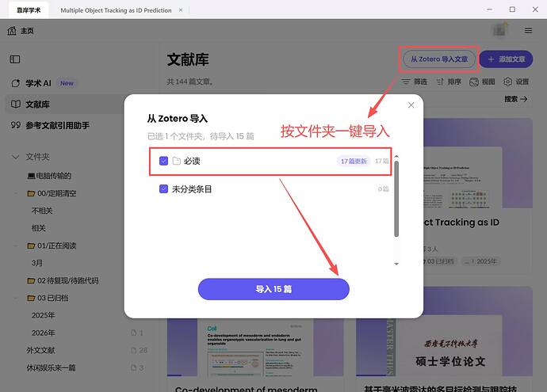Select the 相关 subfolder

39,228
